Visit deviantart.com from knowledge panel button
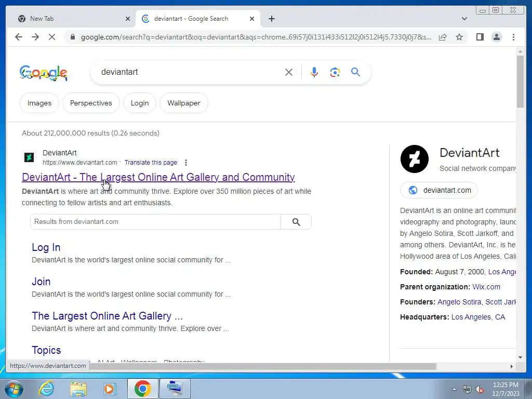Screen dimensions: 532x399 439,190
